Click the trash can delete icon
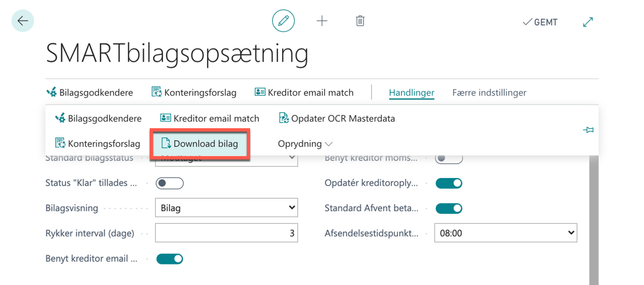Screen dimensions: 644x285 [x=360, y=21]
